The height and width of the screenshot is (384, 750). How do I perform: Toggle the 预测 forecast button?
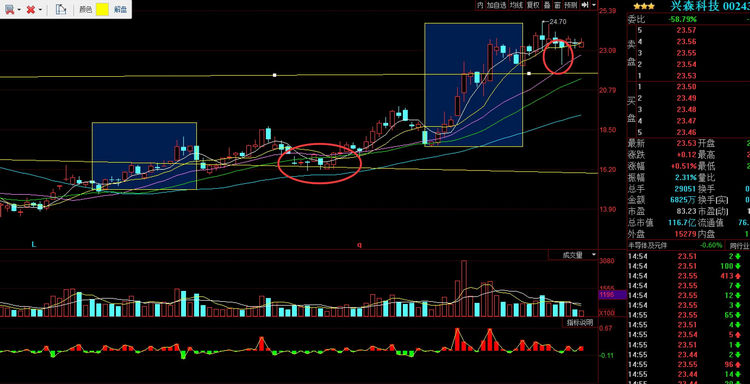click(x=571, y=5)
